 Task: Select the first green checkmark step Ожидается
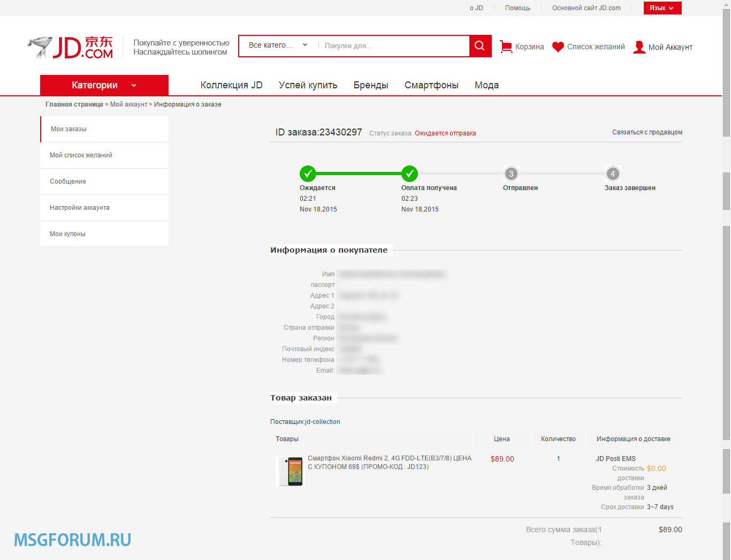pyautogui.click(x=308, y=173)
